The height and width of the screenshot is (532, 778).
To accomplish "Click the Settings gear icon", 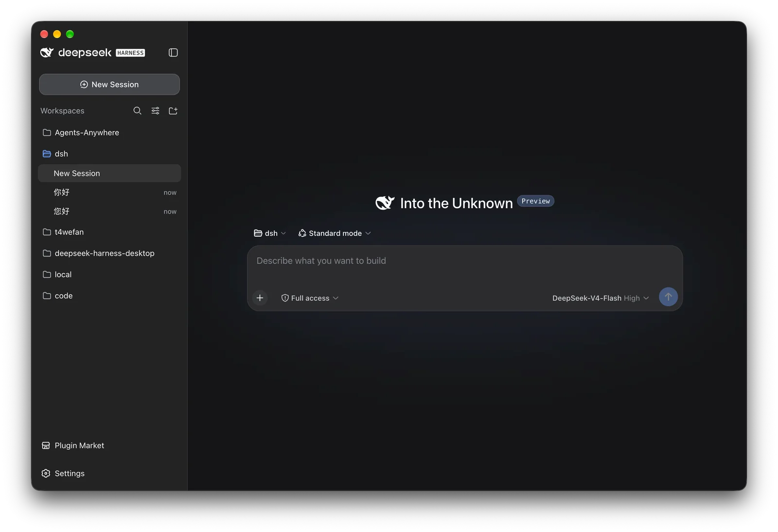I will click(46, 473).
